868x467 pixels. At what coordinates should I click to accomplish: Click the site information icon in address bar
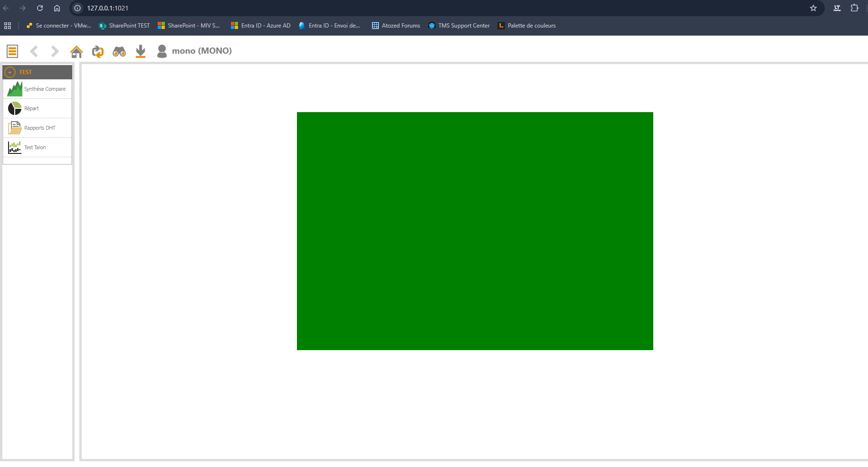(x=77, y=8)
